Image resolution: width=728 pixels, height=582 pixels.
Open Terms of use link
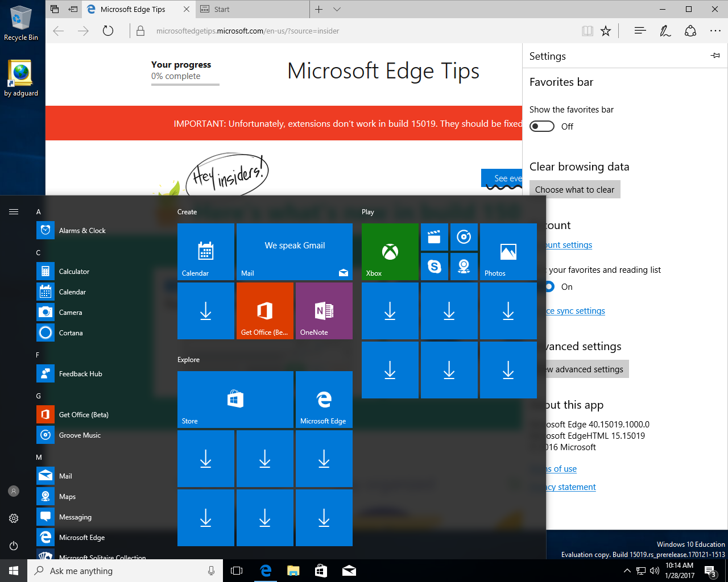click(561, 469)
